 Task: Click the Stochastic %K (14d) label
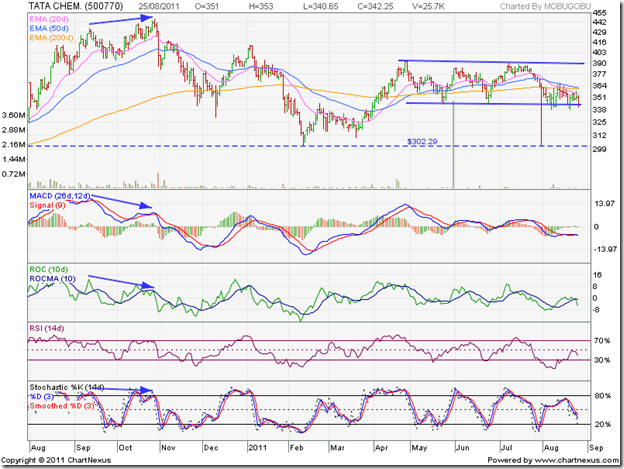pos(66,387)
